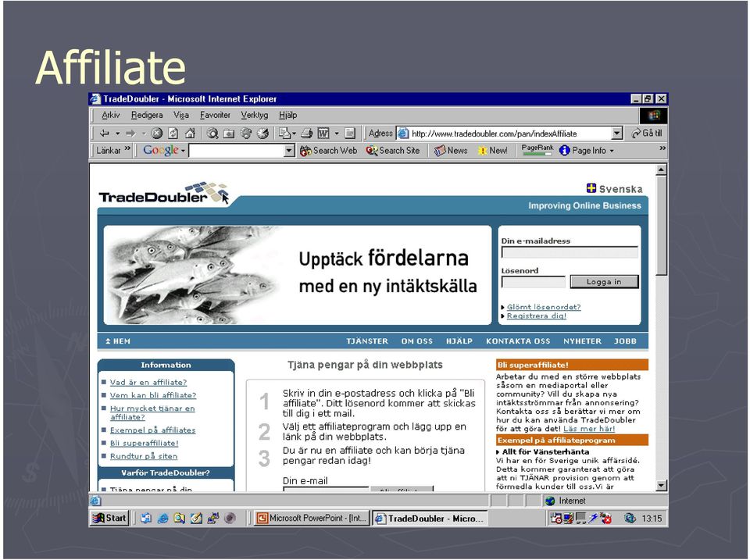Go to the Home page icon
The height and width of the screenshot is (560, 750).
click(x=190, y=134)
